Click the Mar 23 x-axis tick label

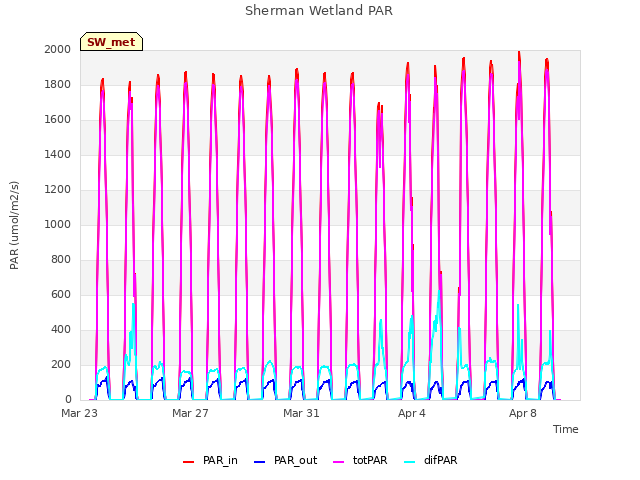(80, 413)
